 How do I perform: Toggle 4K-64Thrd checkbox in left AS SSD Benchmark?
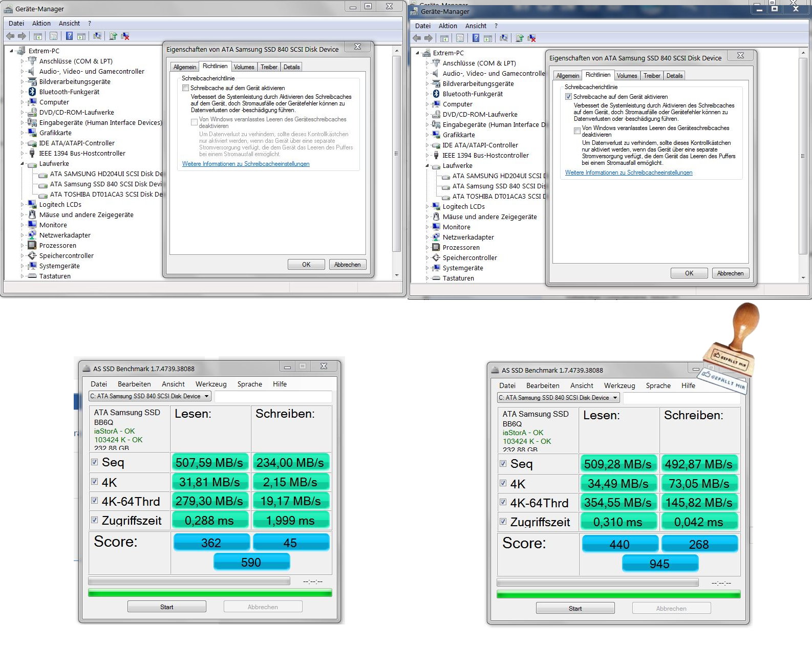94,501
